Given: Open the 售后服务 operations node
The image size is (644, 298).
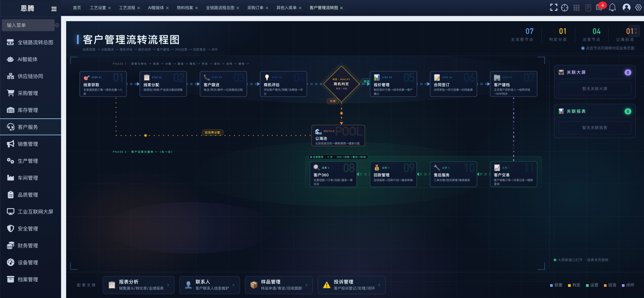Looking at the screenshot, I should coord(454,174).
